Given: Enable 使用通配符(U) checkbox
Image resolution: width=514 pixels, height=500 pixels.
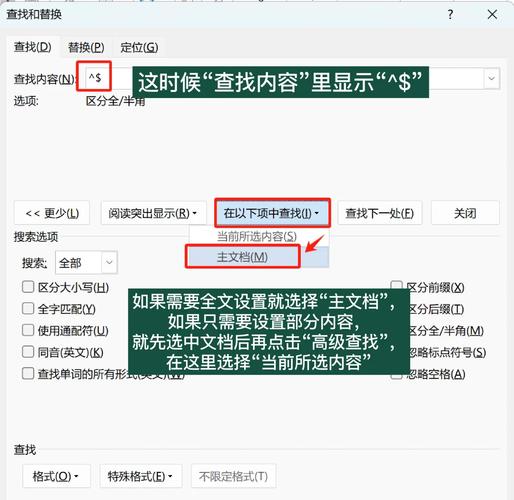Looking at the screenshot, I should [28, 330].
